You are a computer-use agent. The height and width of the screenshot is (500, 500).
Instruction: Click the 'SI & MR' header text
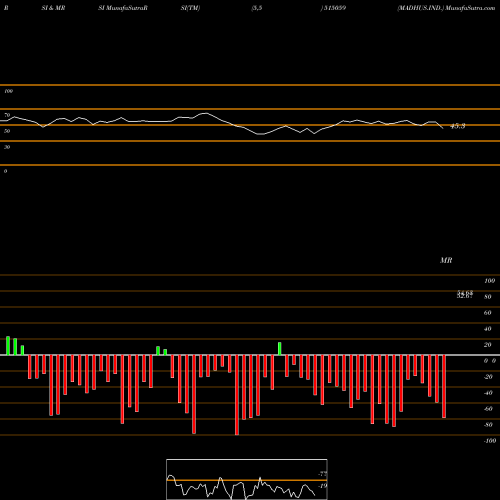(x=53, y=8)
